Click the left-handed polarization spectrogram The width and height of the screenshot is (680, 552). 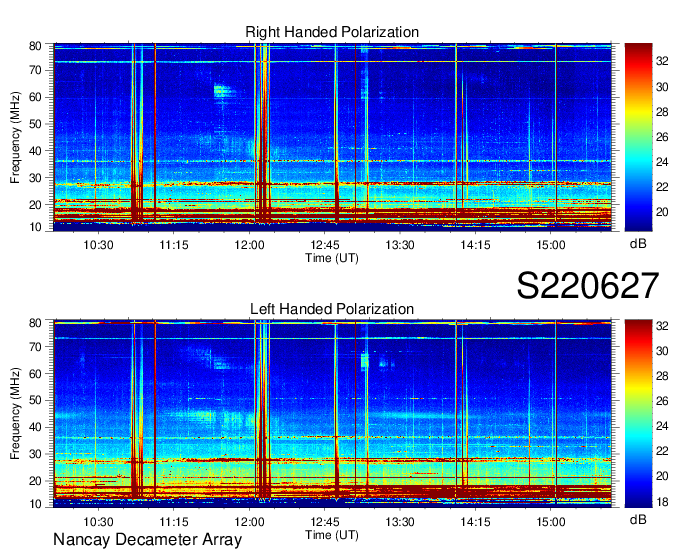click(332, 414)
